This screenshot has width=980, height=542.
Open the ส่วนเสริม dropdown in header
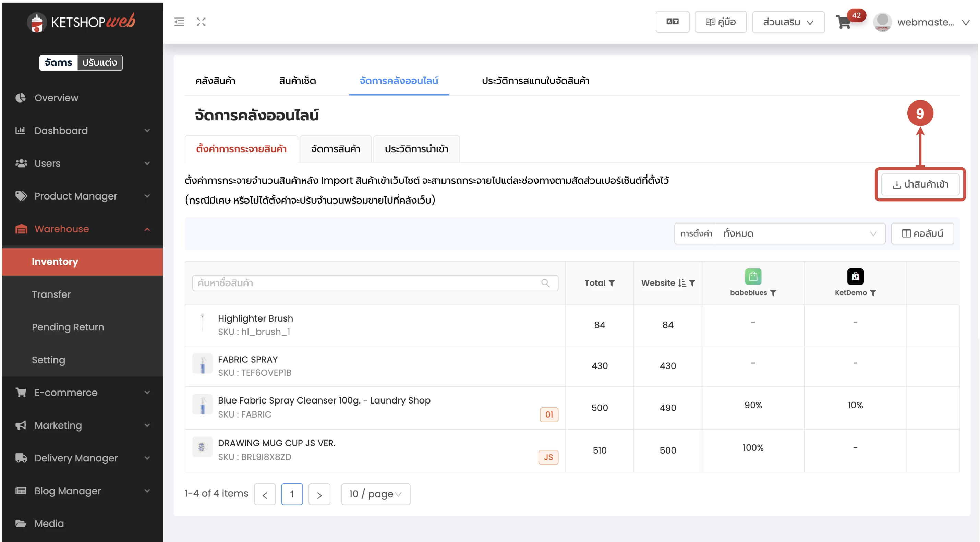point(788,22)
